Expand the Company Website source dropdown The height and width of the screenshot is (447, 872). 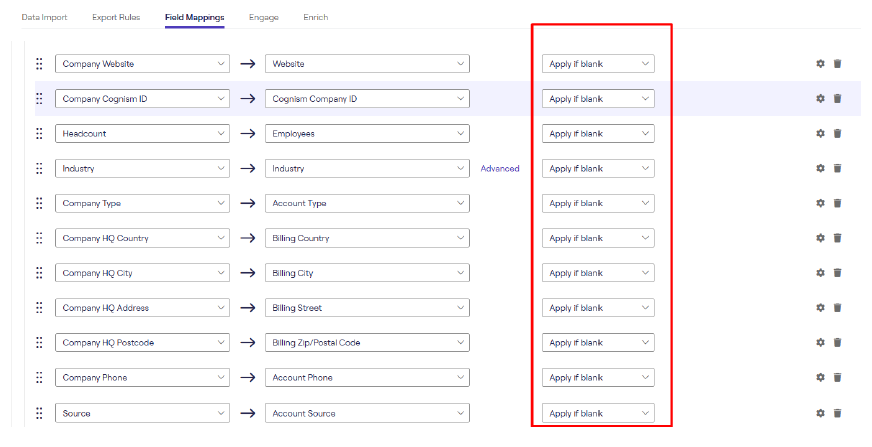tap(142, 63)
